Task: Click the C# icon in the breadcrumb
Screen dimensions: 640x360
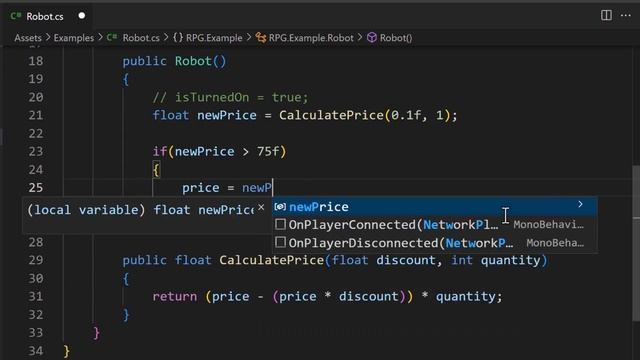Action: tap(112, 38)
